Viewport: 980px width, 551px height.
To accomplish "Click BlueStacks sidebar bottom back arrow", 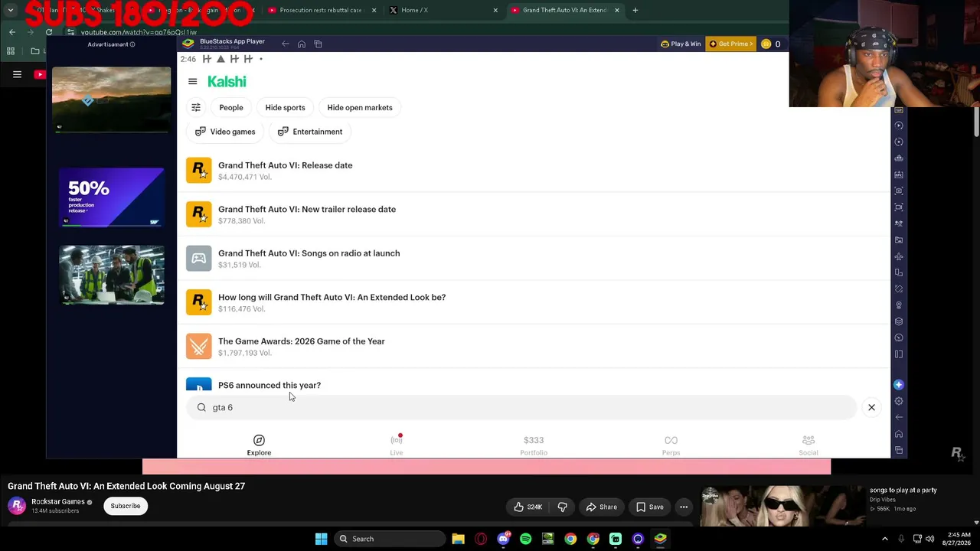I will pos(899,418).
